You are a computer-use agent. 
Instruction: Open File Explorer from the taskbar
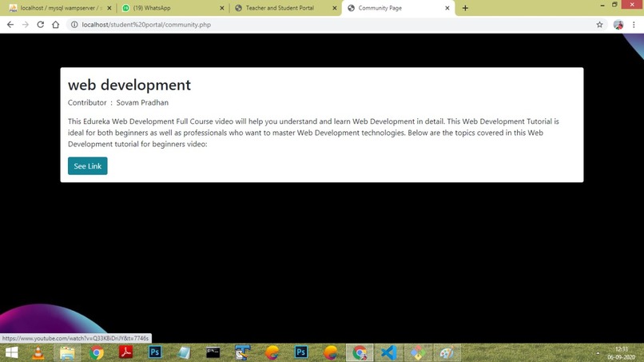pyautogui.click(x=67, y=353)
